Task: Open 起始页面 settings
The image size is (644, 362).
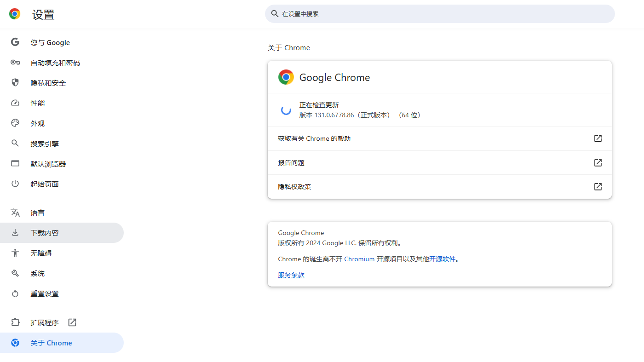Action: tap(62, 184)
